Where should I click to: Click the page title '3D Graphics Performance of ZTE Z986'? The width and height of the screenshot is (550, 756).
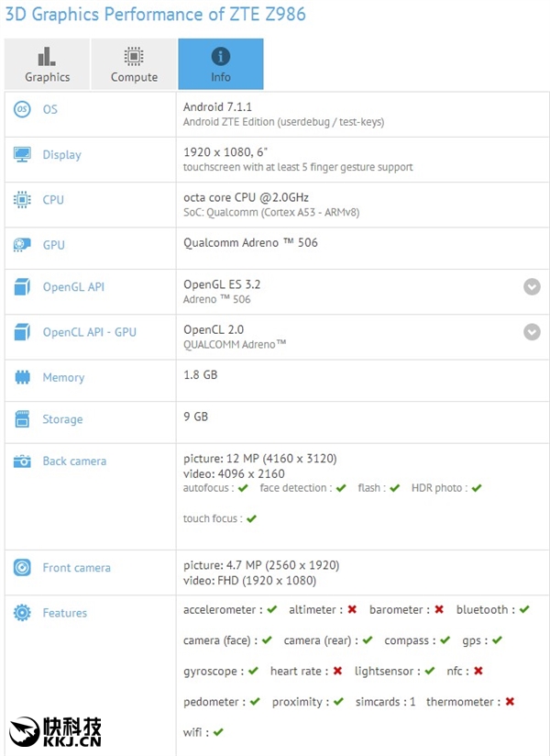tap(156, 14)
